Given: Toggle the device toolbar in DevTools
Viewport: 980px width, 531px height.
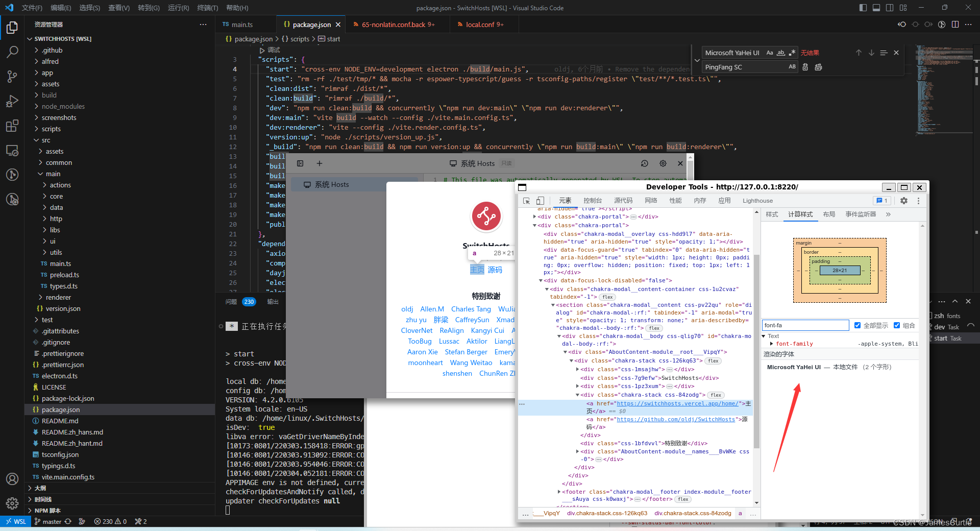Looking at the screenshot, I should tap(540, 201).
